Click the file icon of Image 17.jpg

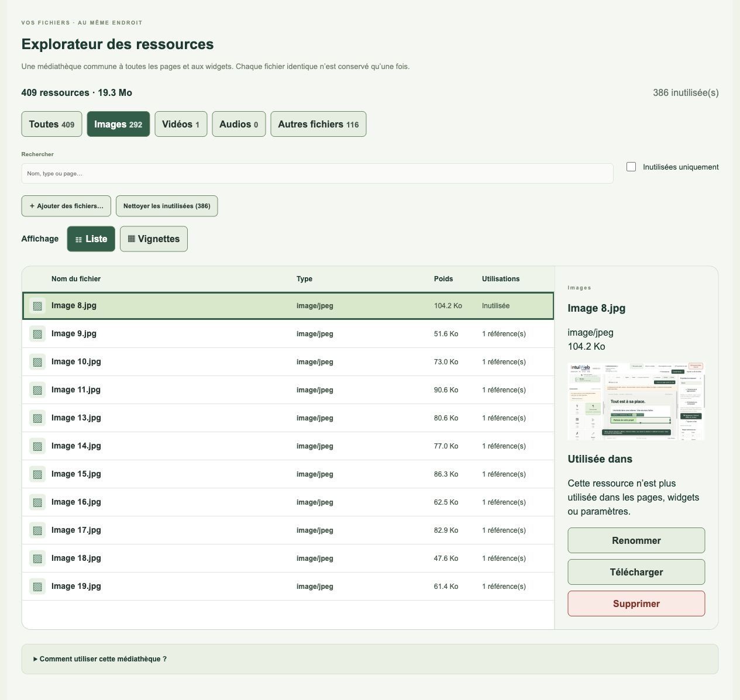(x=37, y=530)
